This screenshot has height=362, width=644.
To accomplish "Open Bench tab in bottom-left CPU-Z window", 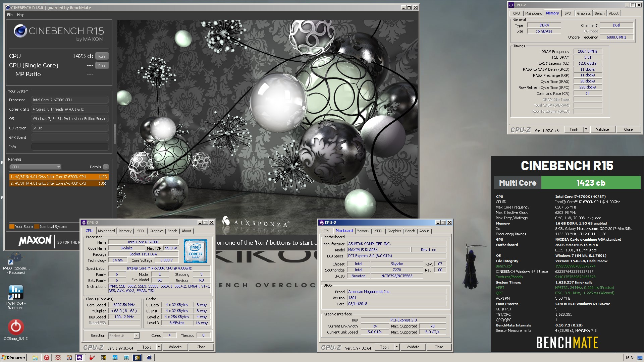I will (x=172, y=231).
